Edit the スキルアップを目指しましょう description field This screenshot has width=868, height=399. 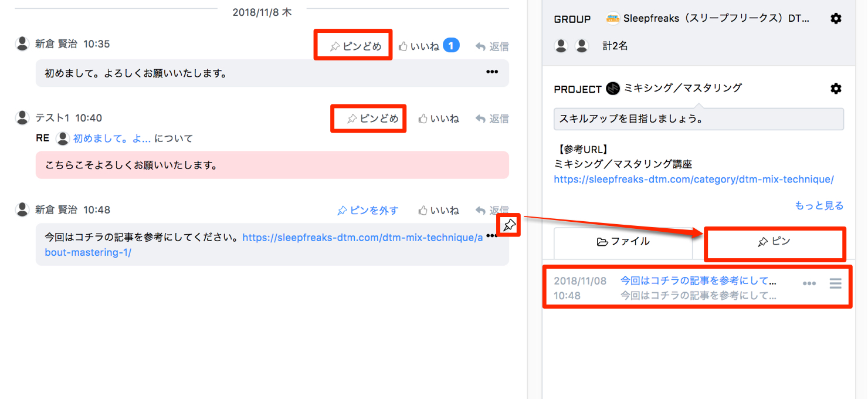pos(699,119)
